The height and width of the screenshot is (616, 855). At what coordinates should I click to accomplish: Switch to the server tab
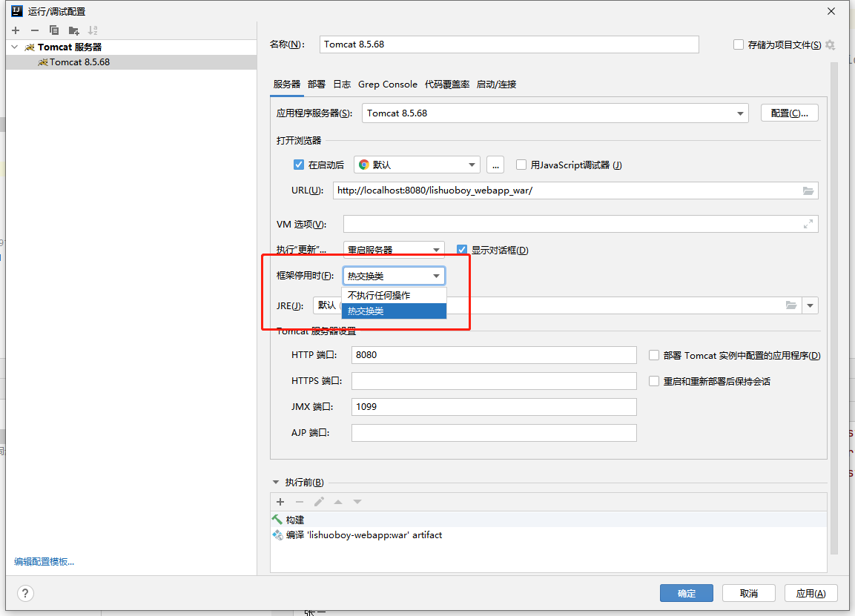(x=287, y=84)
